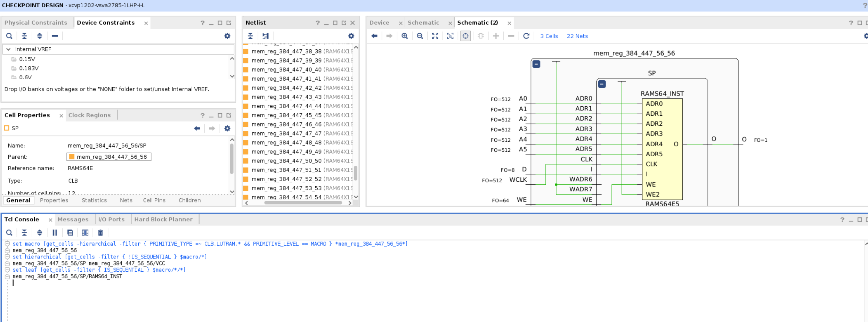Regenerate the schematic with refresh icon
Viewport: 868px width, 322px height.
[x=526, y=36]
